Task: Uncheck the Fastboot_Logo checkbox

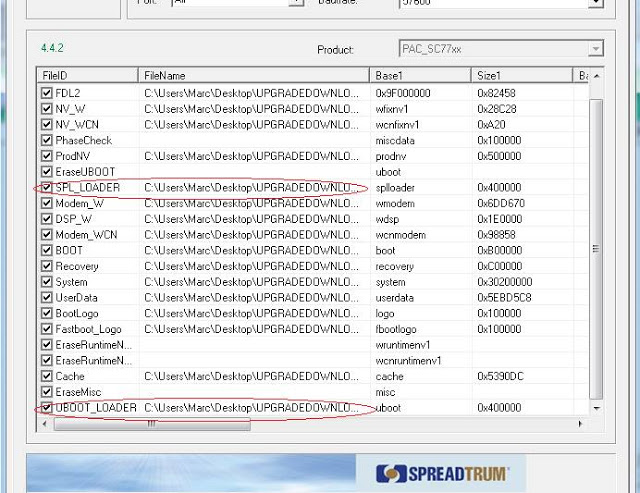Action: (47, 329)
